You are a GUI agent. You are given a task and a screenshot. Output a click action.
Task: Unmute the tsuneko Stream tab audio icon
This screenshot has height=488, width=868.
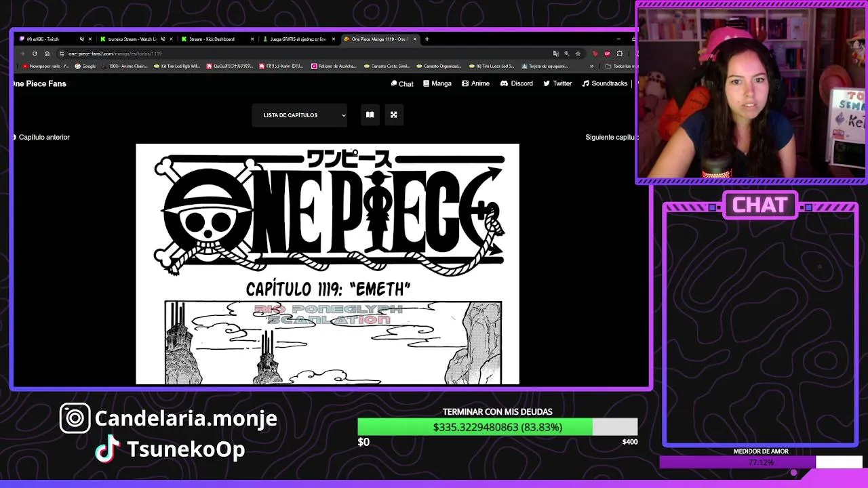[163, 39]
